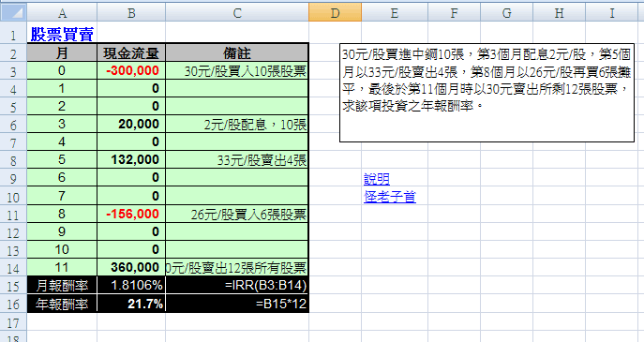644x342 pixels.
Task: Select column C header
Action: pyautogui.click(x=237, y=12)
